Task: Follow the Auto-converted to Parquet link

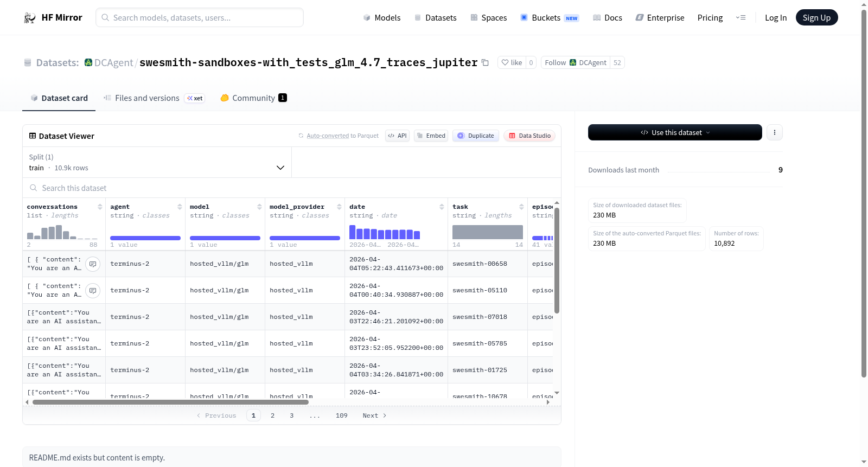Action: pos(343,136)
